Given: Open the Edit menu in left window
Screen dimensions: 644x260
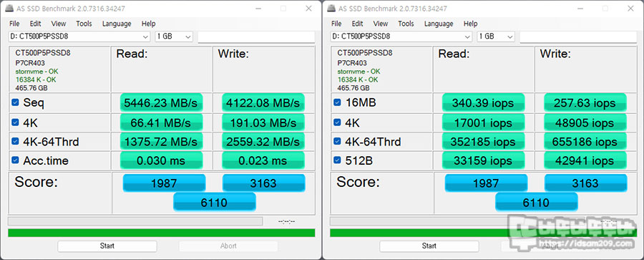Looking at the screenshot, I should tap(35, 24).
